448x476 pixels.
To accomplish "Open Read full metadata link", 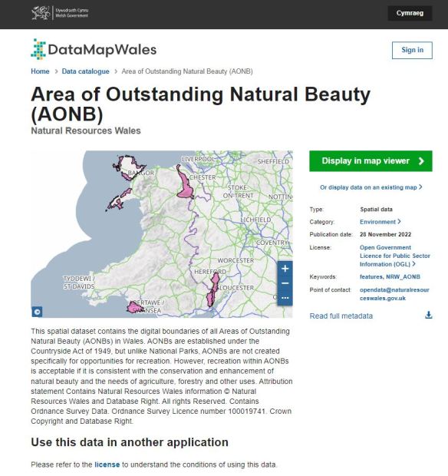I will point(341,316).
